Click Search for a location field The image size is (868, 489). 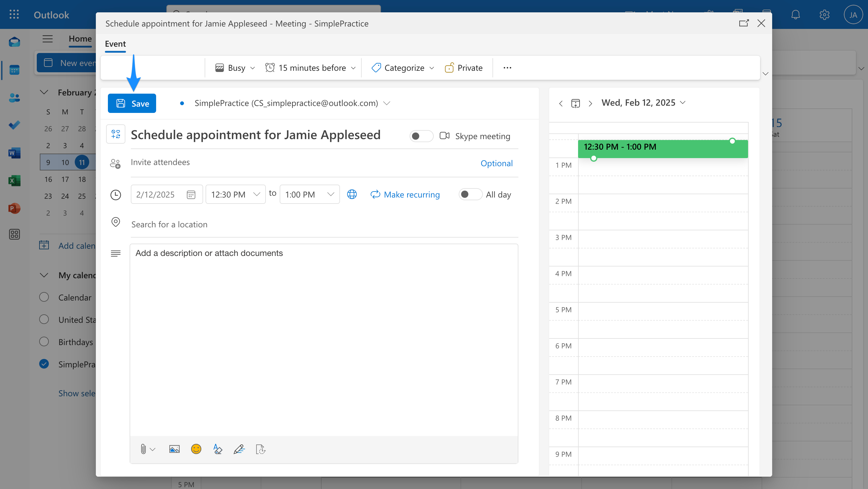[x=324, y=224]
